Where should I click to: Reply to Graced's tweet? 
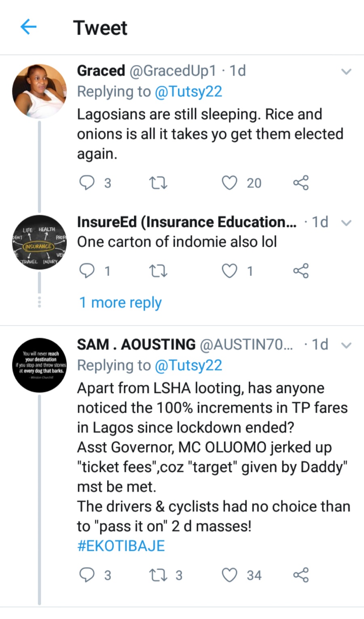click(x=87, y=183)
